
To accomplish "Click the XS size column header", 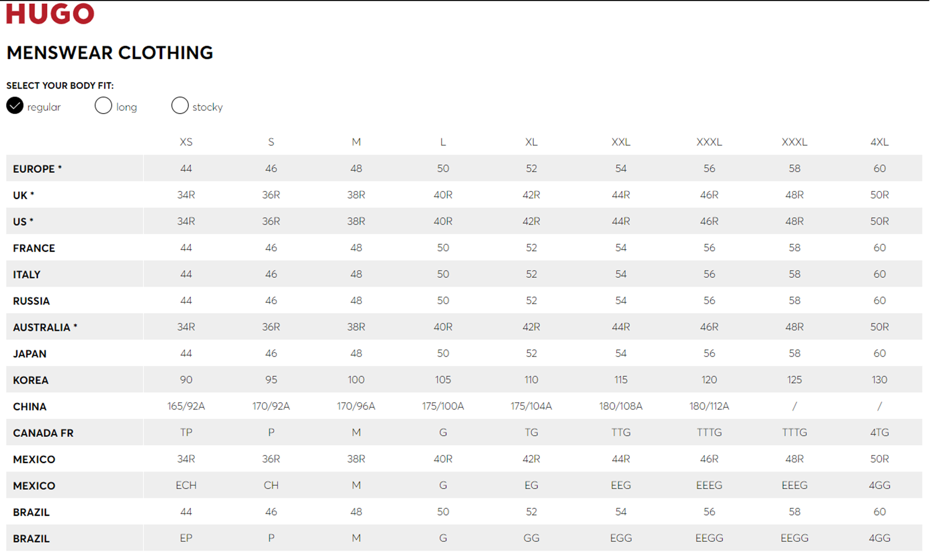I will [186, 142].
